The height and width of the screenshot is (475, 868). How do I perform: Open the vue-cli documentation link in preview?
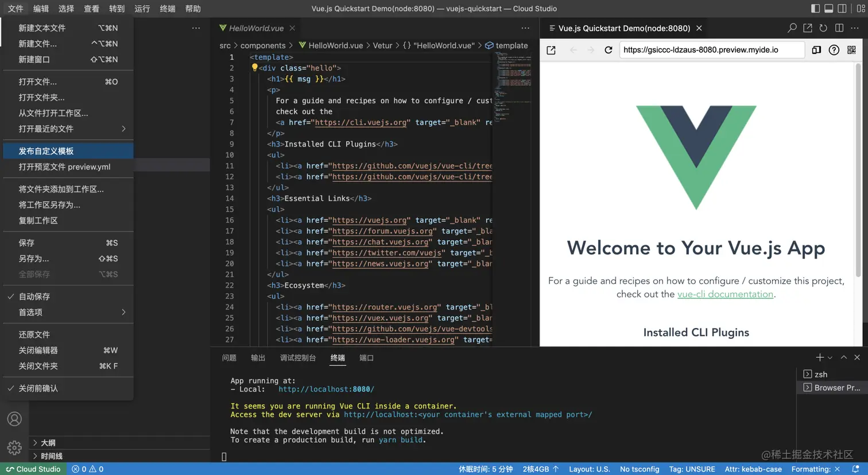click(725, 294)
